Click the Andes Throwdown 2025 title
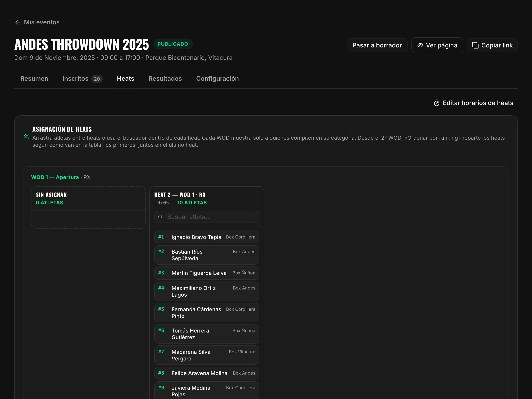 point(82,45)
